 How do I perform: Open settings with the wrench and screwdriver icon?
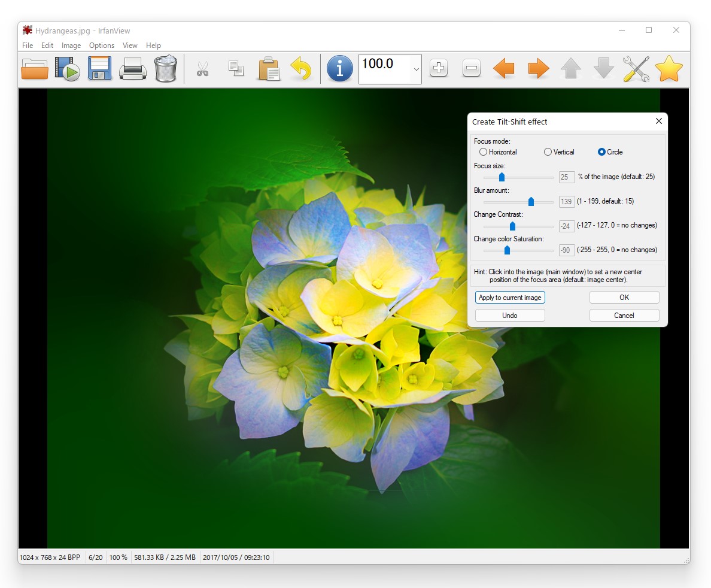pos(636,69)
